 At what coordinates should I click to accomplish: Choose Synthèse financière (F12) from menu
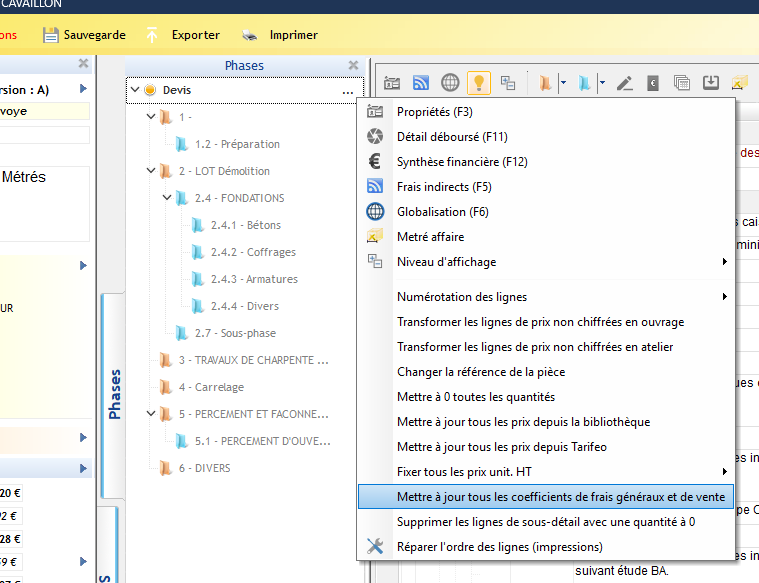coord(462,161)
